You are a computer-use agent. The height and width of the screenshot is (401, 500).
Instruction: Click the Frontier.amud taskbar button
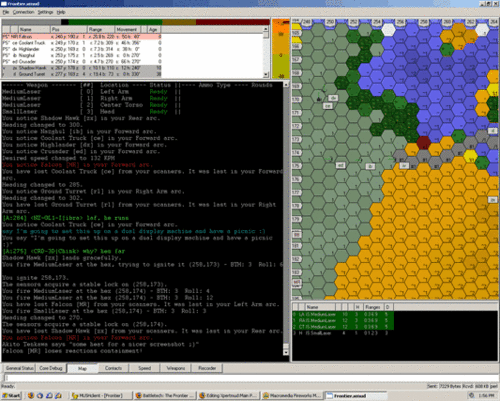(x=355, y=395)
